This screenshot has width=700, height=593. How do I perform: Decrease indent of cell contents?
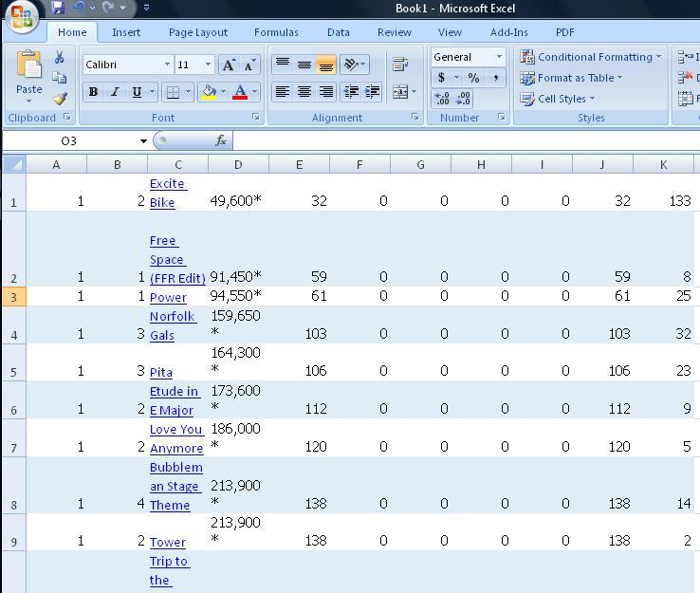(351, 92)
